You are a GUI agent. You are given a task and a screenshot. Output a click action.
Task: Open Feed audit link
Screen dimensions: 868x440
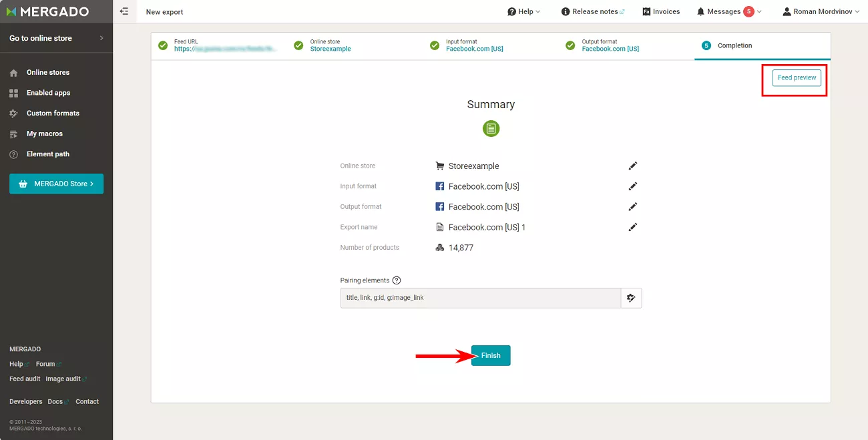[25, 379]
